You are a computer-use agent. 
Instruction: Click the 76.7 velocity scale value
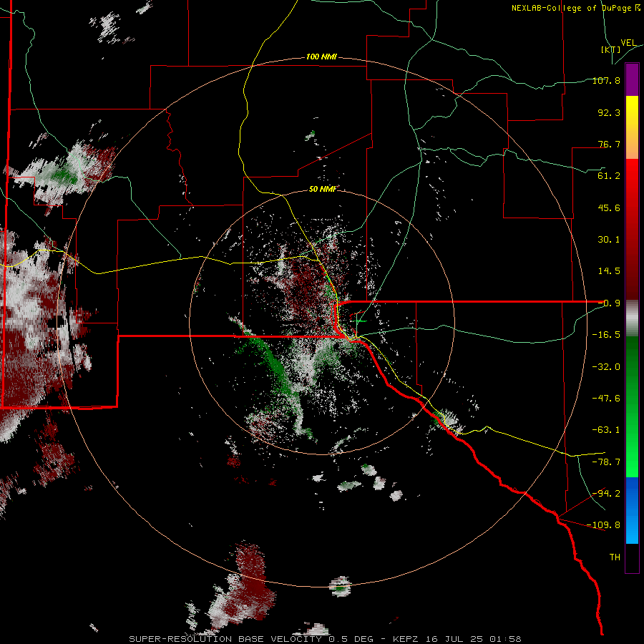[x=609, y=144]
